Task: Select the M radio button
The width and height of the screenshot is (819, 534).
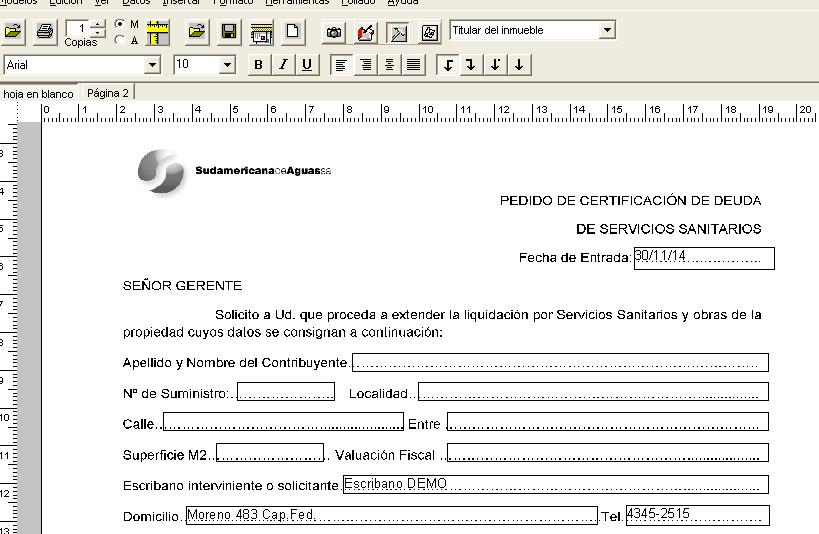Action: (x=120, y=24)
